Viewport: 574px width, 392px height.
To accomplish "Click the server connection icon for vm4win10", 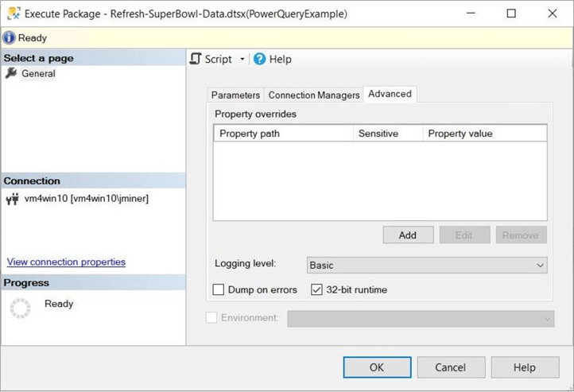I will [x=12, y=199].
